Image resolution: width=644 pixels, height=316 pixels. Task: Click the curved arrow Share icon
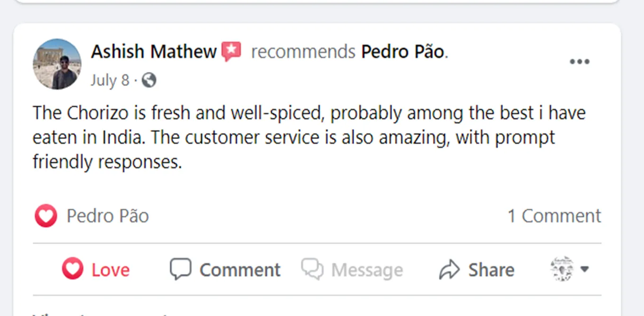[450, 270]
